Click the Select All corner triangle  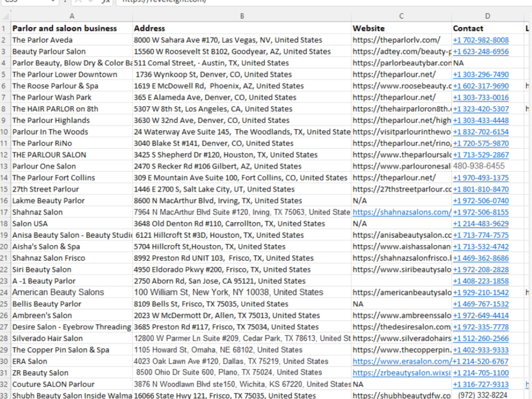(5, 16)
